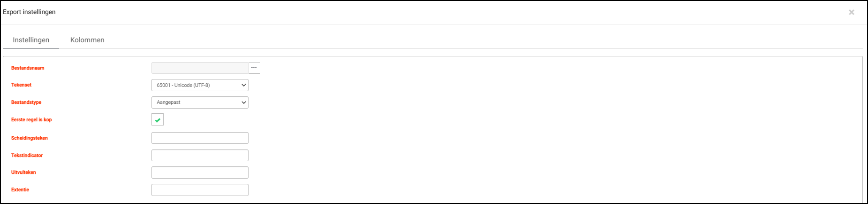Screen dimensions: 868x204
Task: Click into the Tekstindicator text box
Action: 200,156
